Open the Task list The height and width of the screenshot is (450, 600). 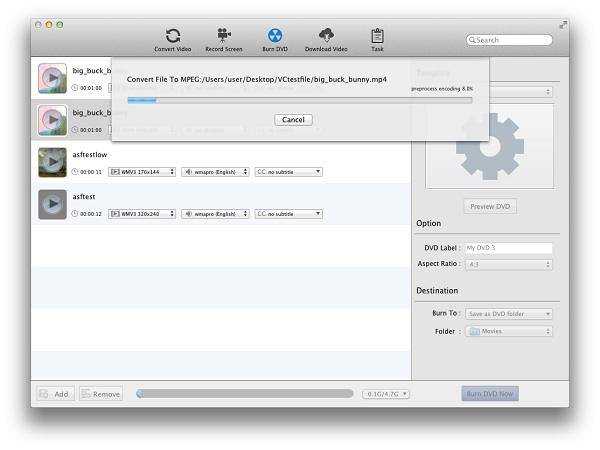pos(377,39)
